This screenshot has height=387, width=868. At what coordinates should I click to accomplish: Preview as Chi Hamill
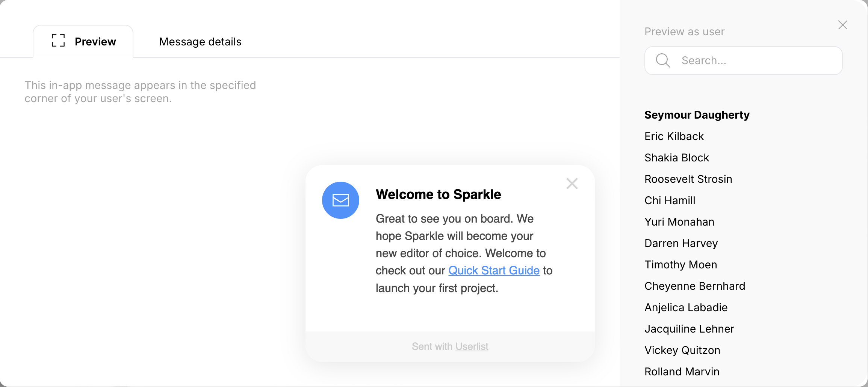click(x=670, y=200)
